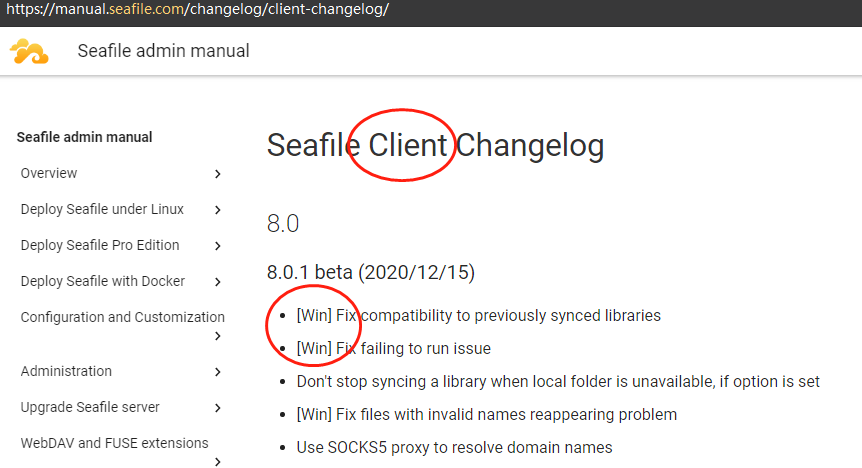Expand the Deploy Seafile Pro Edition chevron
Screen dimensions: 862x468
tap(218, 246)
